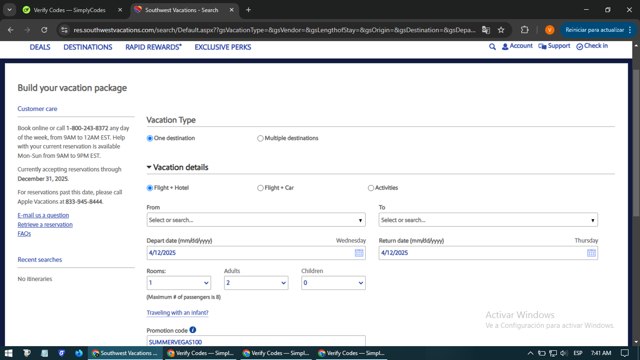Open the depart date calendar icon

point(359,253)
